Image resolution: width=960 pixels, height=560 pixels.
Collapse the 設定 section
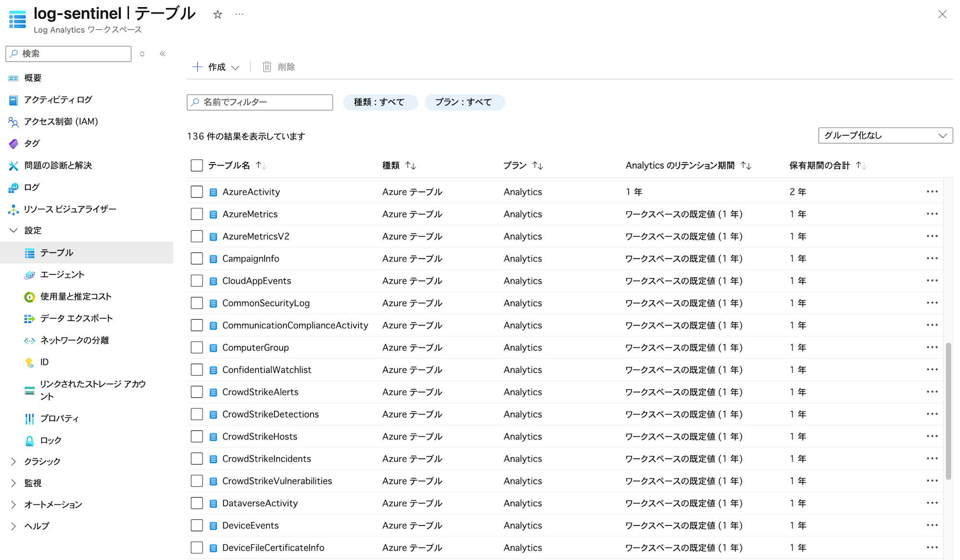(x=13, y=231)
